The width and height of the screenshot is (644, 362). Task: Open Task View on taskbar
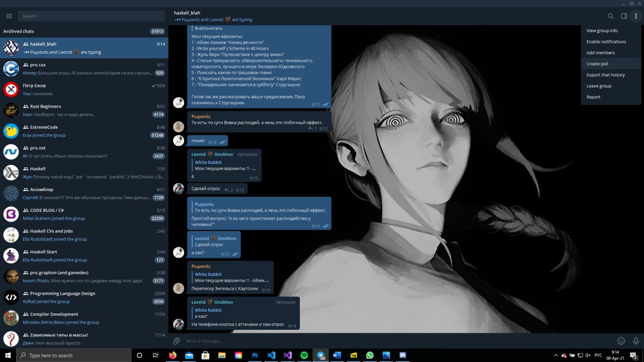click(x=155, y=355)
